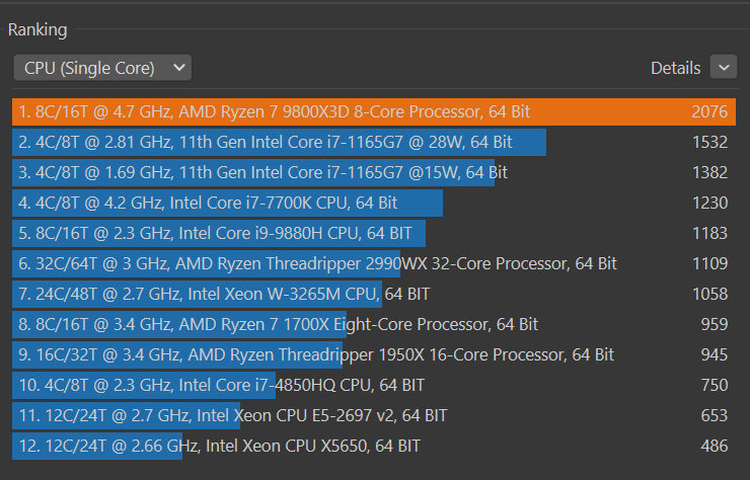Click the score value 1382
Viewport: 750px width, 480px height.
tap(710, 173)
